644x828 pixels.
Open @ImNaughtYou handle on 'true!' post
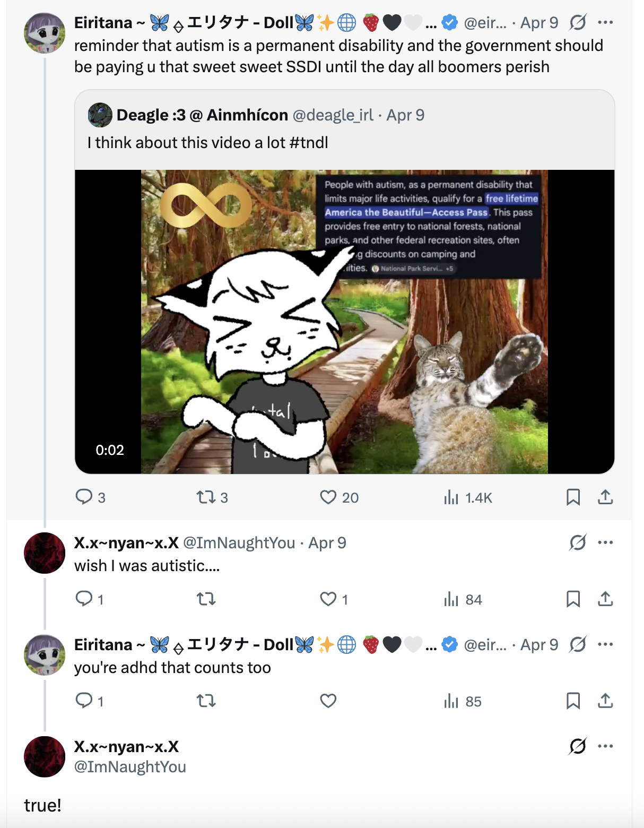click(130, 767)
